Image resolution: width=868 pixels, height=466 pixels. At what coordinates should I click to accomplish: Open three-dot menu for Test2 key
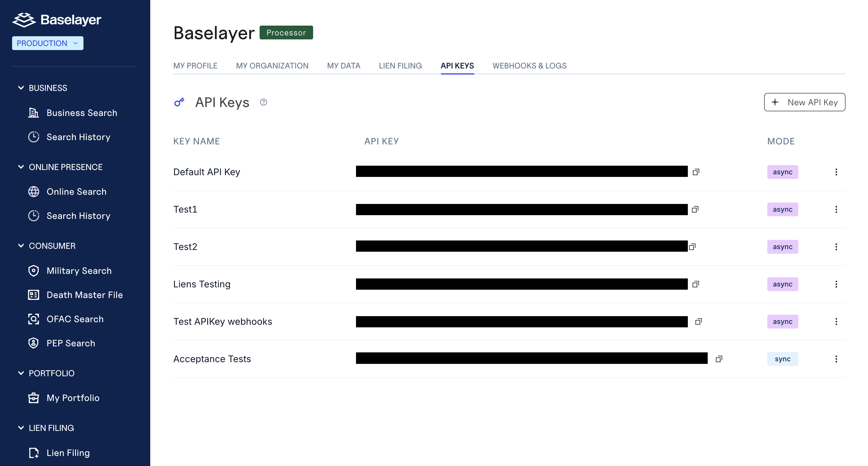(836, 247)
